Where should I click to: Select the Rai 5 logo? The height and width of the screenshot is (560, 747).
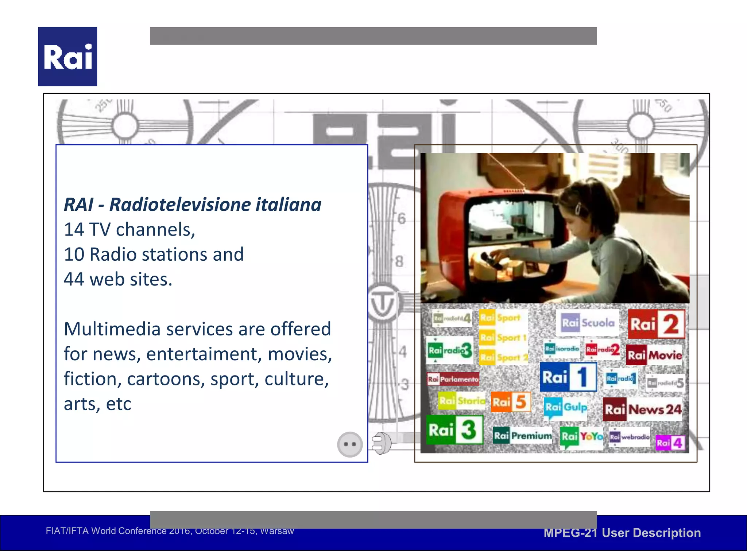[511, 402]
